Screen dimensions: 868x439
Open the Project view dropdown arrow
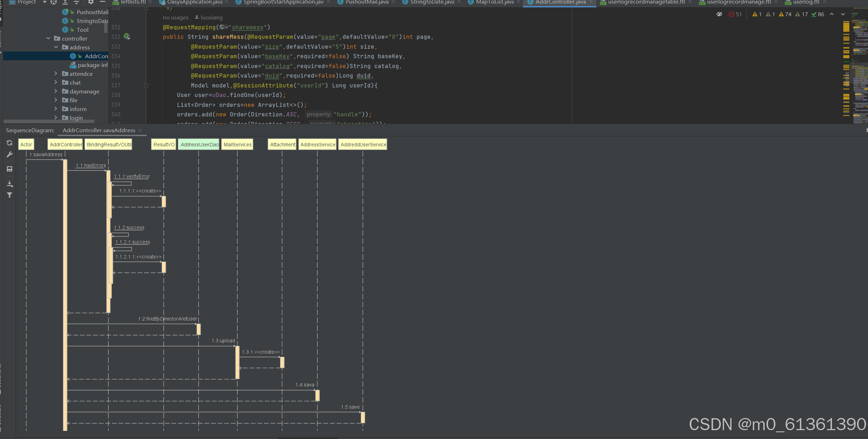coord(44,2)
